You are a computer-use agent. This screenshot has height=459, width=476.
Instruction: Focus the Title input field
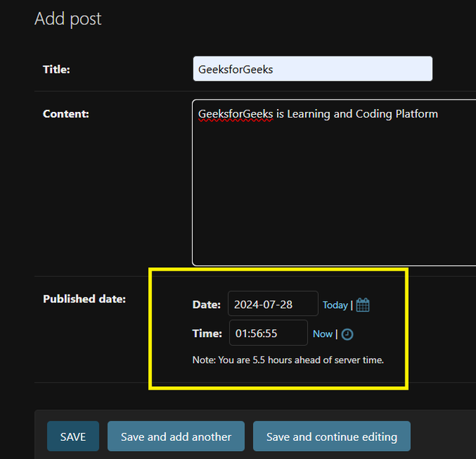313,69
